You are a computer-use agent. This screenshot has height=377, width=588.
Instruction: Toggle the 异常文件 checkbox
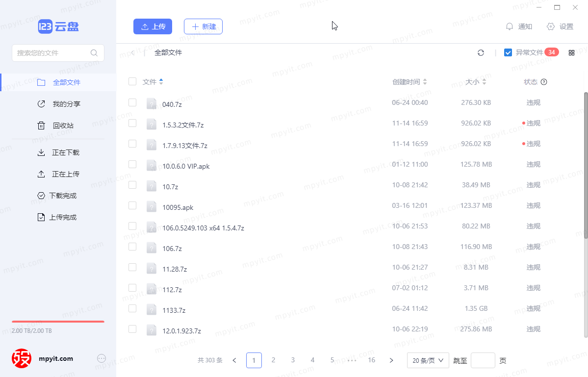point(508,53)
